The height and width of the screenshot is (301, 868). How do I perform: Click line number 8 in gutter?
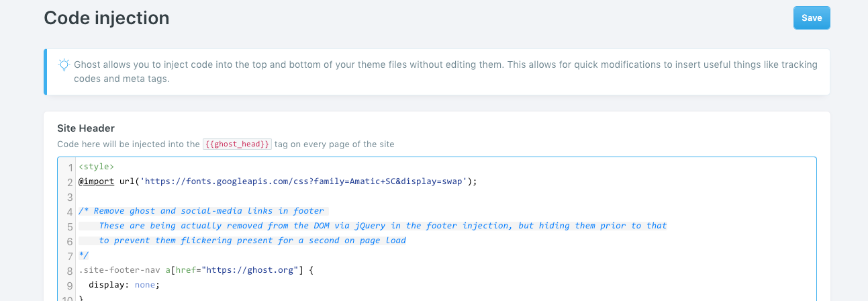pos(70,271)
